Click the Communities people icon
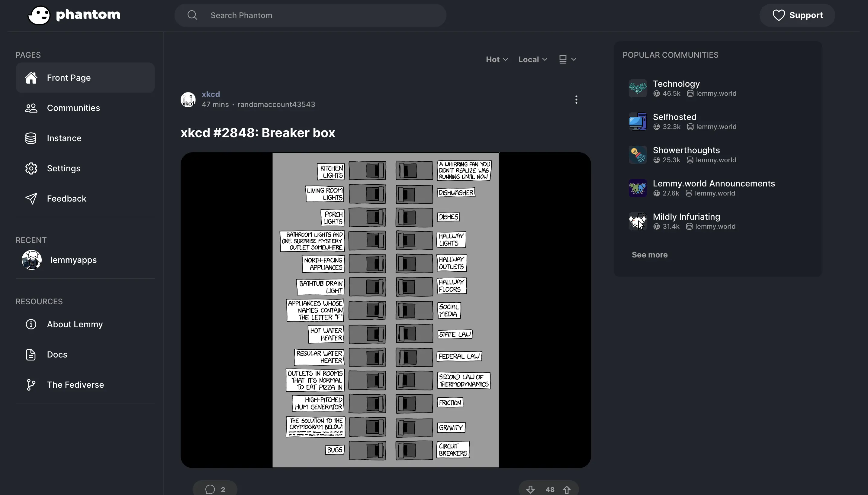 (31, 108)
